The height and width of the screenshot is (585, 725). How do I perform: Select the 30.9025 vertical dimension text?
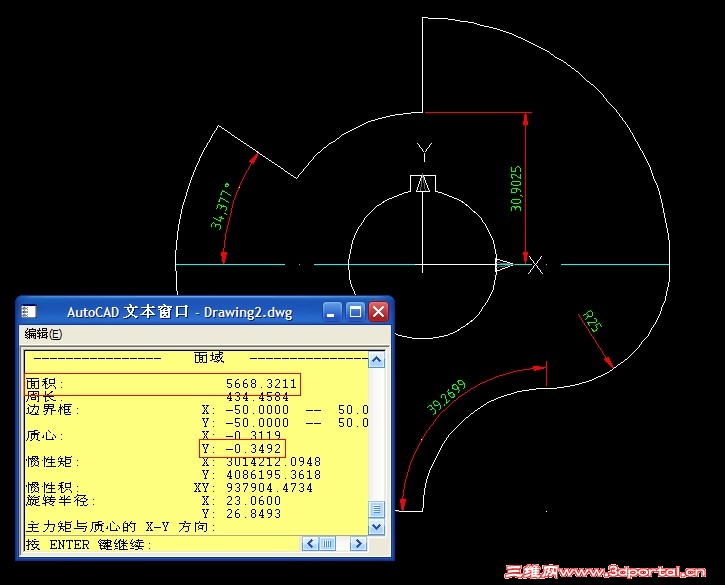click(x=516, y=188)
